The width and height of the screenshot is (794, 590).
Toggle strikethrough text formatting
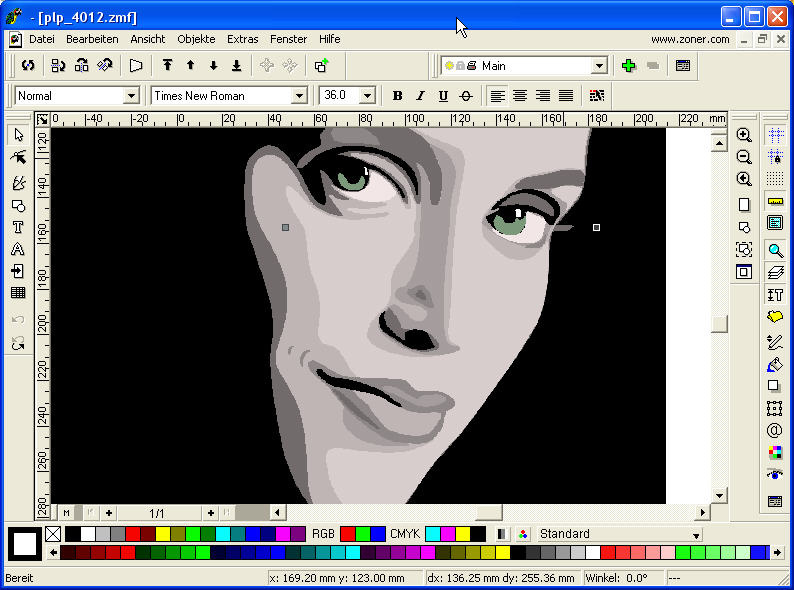[466, 95]
